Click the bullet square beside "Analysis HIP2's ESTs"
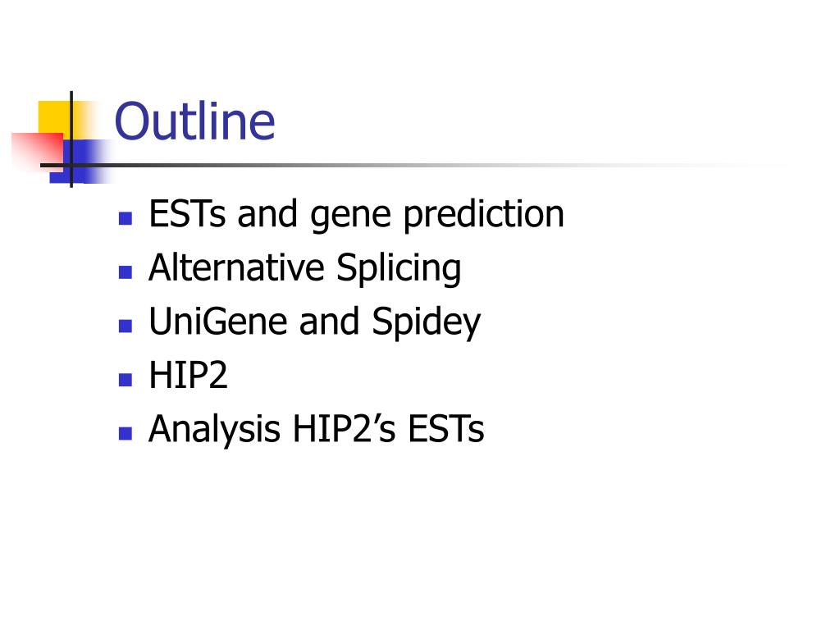Screen dimensions: 840x630 click(x=126, y=433)
